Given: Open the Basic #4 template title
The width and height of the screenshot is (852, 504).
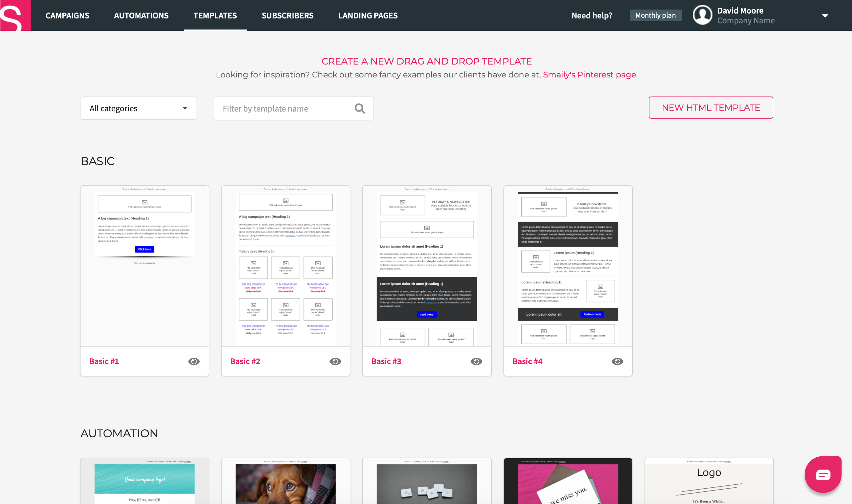Looking at the screenshot, I should [527, 361].
